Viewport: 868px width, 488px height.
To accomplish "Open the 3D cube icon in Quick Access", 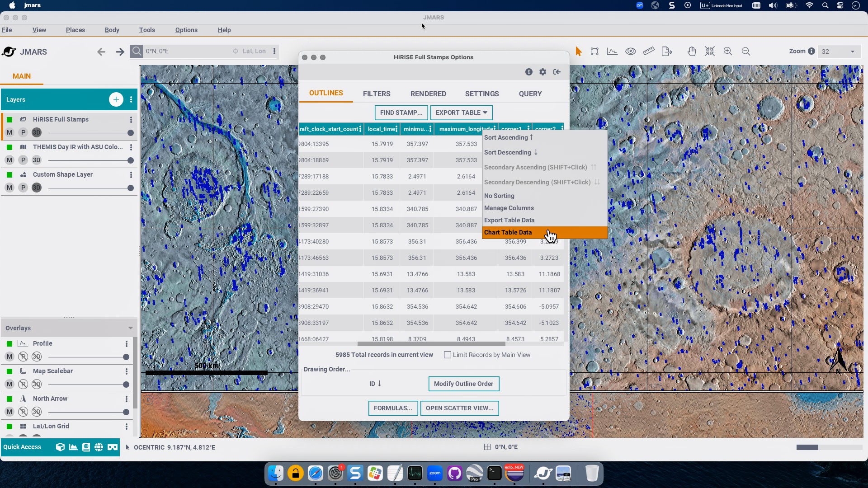I will [60, 447].
